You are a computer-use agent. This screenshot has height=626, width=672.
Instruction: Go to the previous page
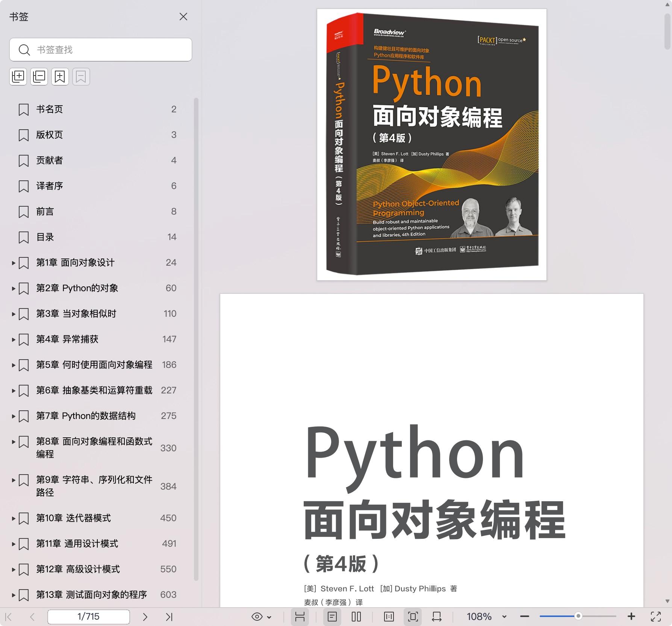tap(32, 617)
